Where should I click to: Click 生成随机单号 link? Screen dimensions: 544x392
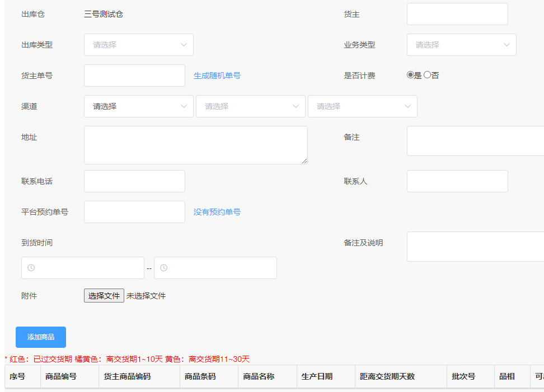click(x=217, y=75)
